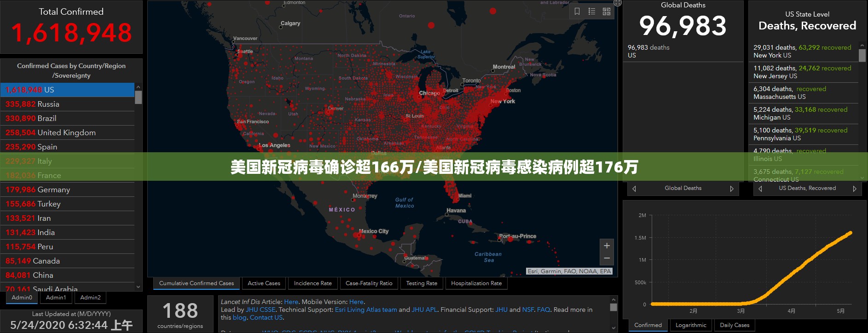Image resolution: width=868 pixels, height=333 pixels.
Task: Switch to Active Cases map tab
Action: [x=264, y=283]
